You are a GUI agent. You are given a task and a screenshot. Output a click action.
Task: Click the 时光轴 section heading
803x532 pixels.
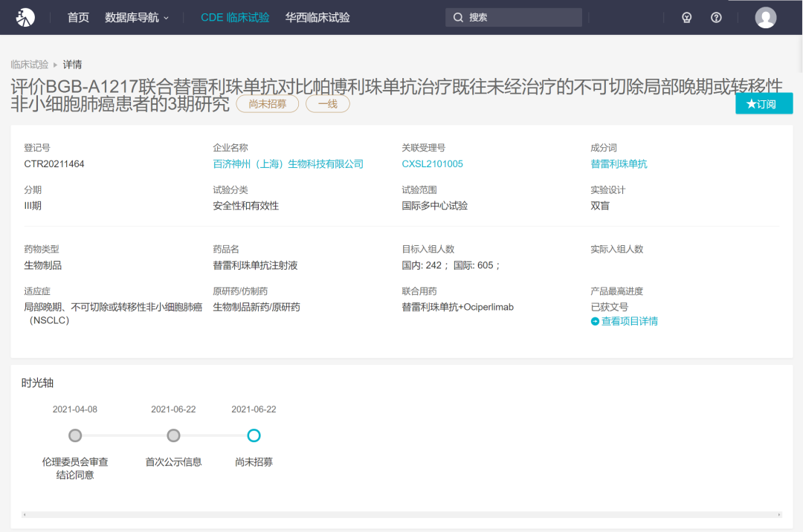[x=37, y=383]
